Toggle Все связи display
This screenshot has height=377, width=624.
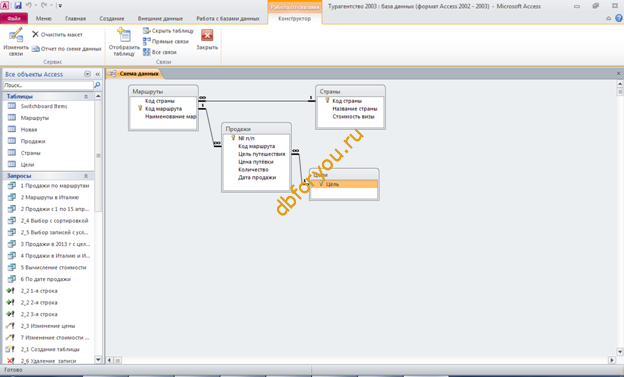[x=160, y=52]
